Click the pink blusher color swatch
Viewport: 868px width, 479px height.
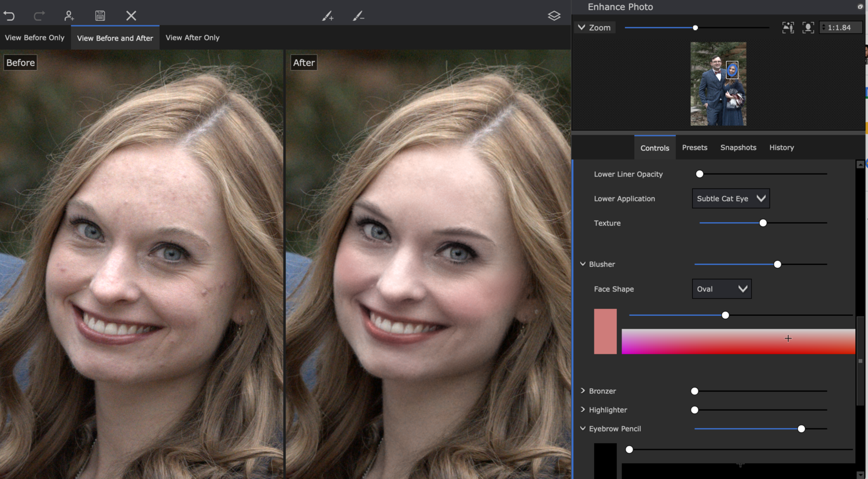tap(605, 331)
